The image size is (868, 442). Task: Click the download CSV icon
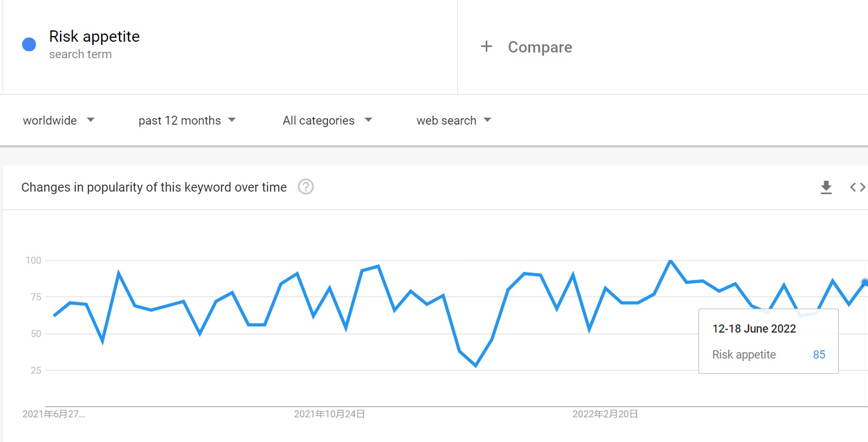point(826,187)
